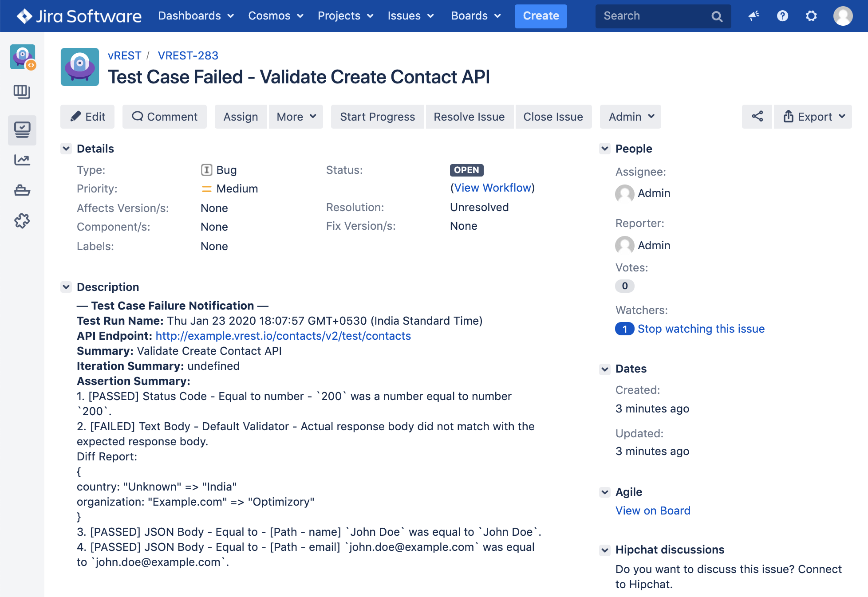Click the Updated '3 minutes ago' value
This screenshot has height=597, width=868.
[x=652, y=451]
